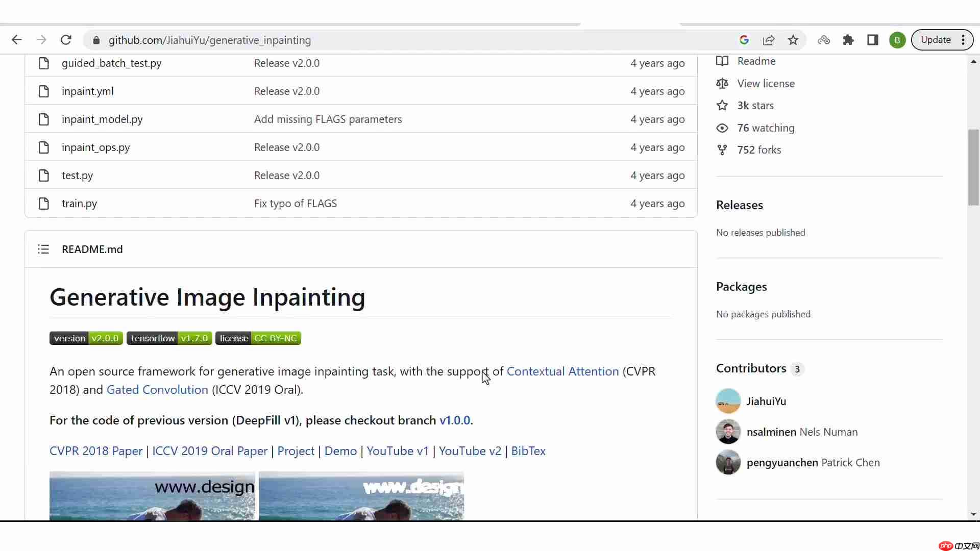Open the v1.0.0 branch link
This screenshot has width=980, height=551.
(454, 420)
